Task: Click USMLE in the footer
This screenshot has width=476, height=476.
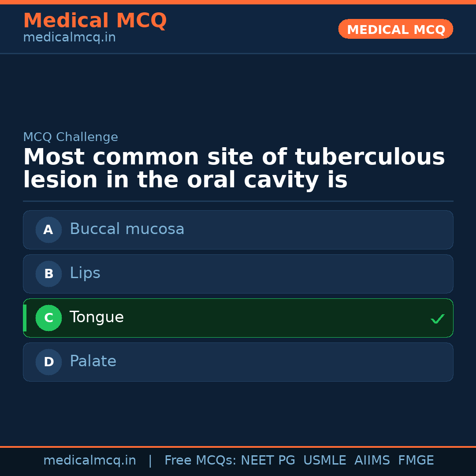Action: point(324,461)
